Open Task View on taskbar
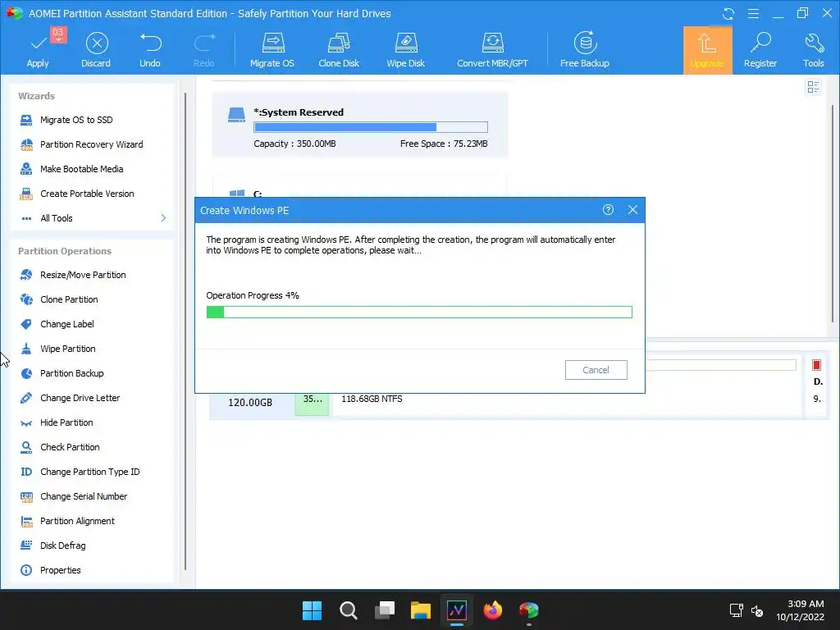The width and height of the screenshot is (840, 630). 385,610
